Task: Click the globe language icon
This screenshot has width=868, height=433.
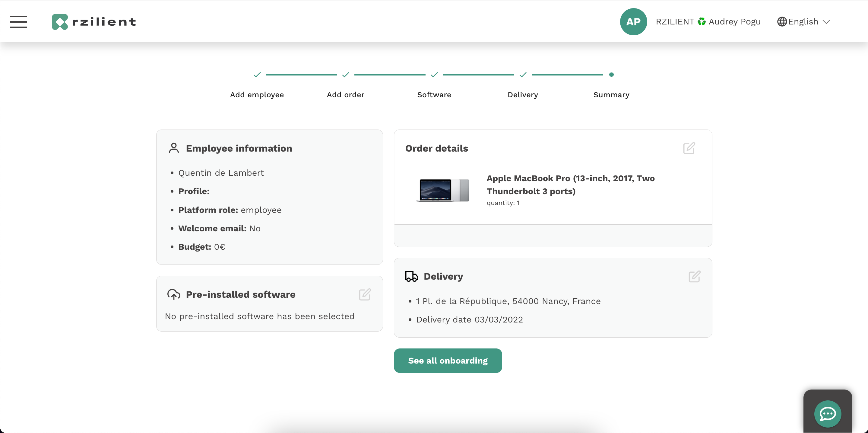Action: (782, 21)
